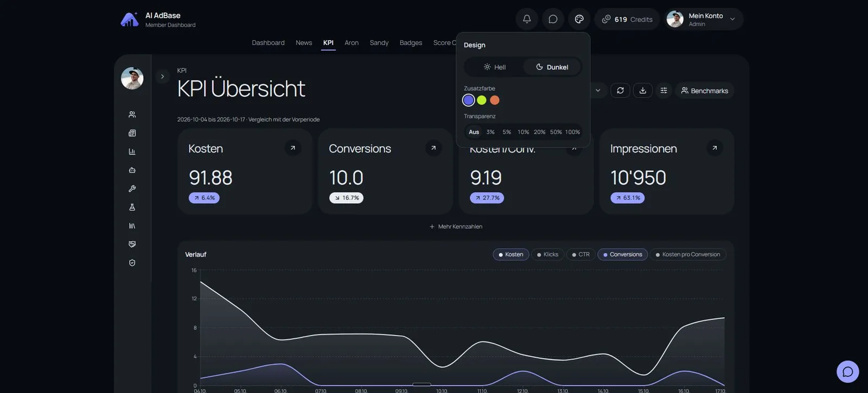Go to the Dashboard tab

[268, 43]
